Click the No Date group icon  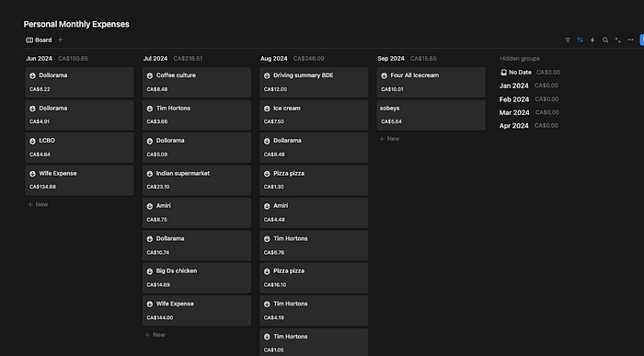[503, 73]
